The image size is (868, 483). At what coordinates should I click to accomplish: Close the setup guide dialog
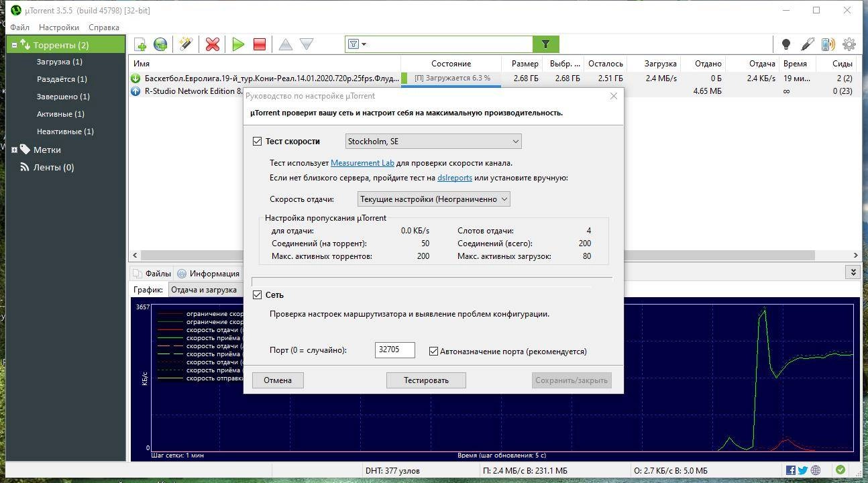(614, 96)
